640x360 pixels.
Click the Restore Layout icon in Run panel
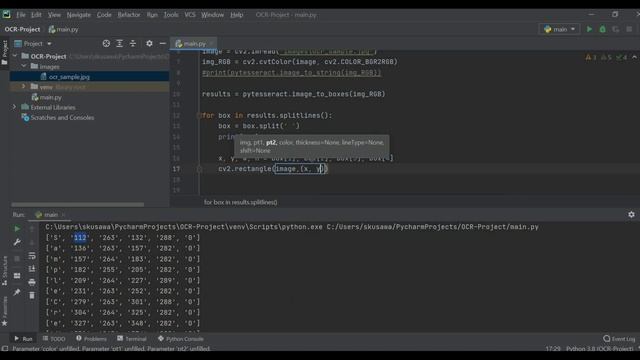[17, 276]
